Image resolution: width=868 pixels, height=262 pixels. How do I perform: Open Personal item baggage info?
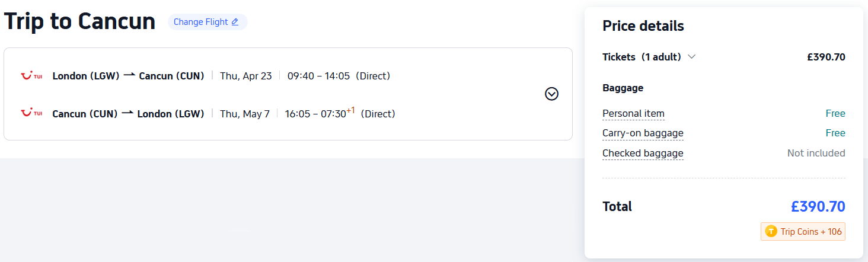633,113
